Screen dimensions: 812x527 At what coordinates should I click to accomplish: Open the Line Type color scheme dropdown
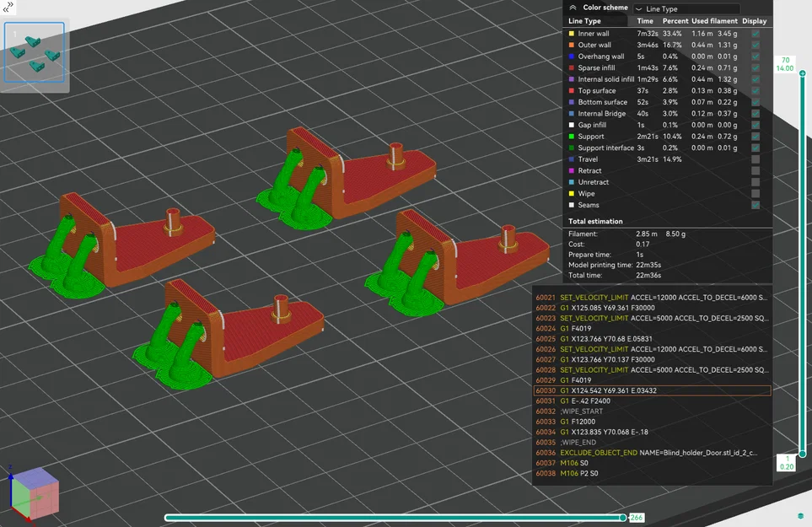(686, 8)
